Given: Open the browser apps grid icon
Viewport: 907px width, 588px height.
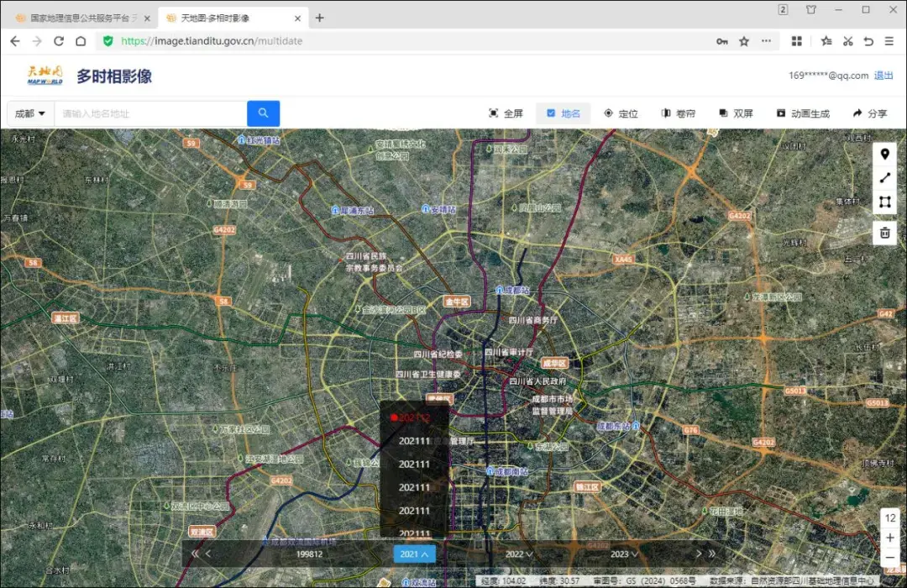Looking at the screenshot, I should [x=796, y=41].
